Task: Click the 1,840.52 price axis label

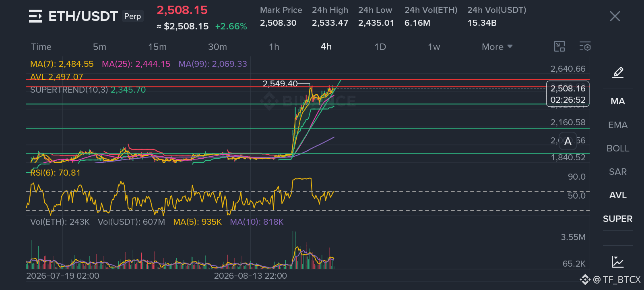Action: pos(568,157)
